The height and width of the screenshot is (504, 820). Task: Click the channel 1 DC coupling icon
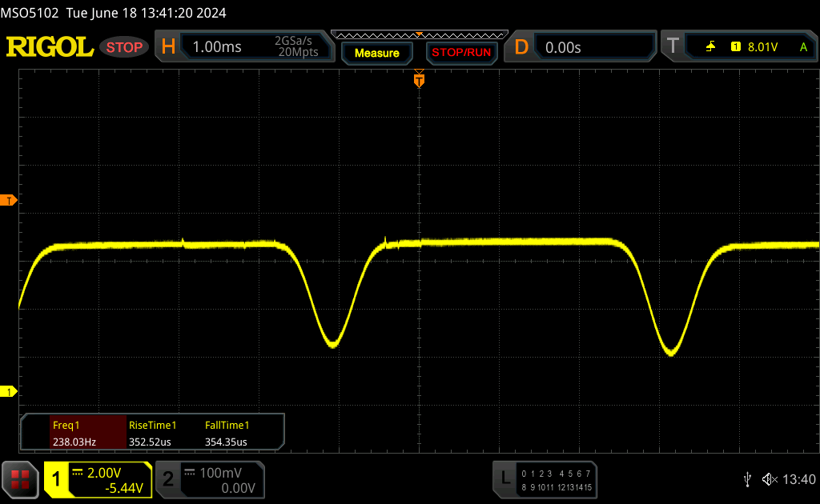[78, 473]
